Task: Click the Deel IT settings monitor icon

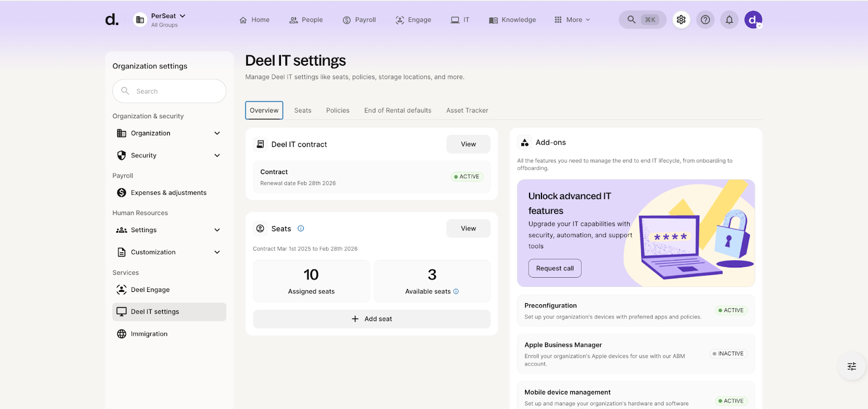Action: point(122,312)
